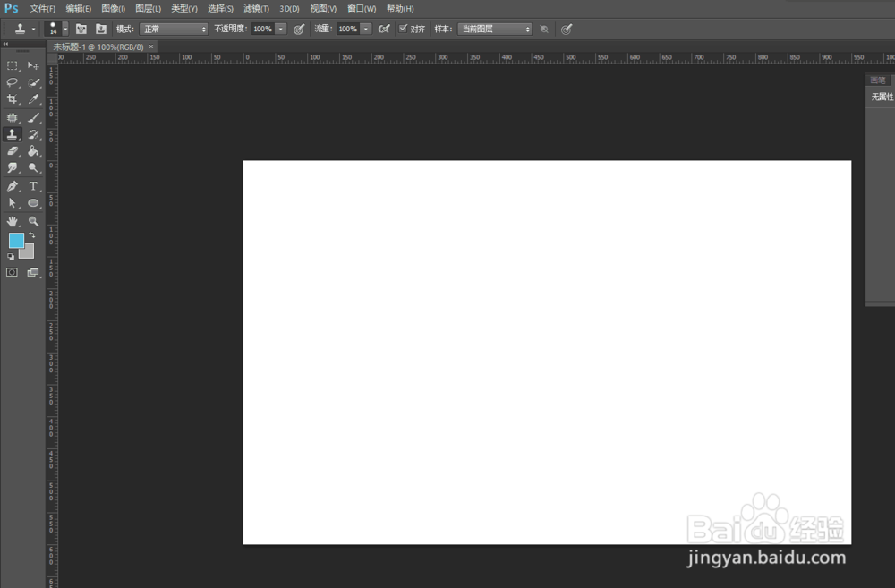Click the flow 100% value field
The width and height of the screenshot is (895, 588).
[x=347, y=30]
